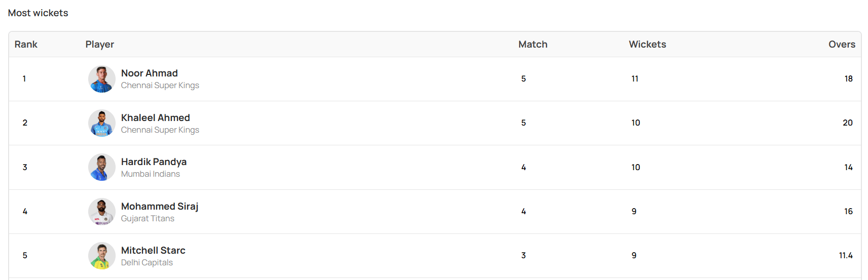The width and height of the screenshot is (868, 280).
Task: Open Khaleel Ahmed player name link
Action: coord(155,117)
